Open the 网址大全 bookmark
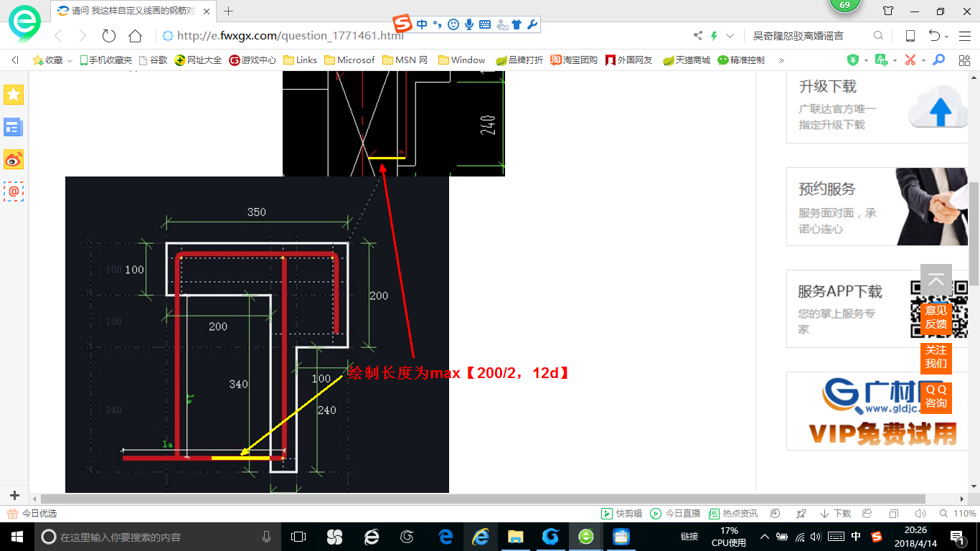Image resolution: width=980 pixels, height=551 pixels. [x=199, y=60]
